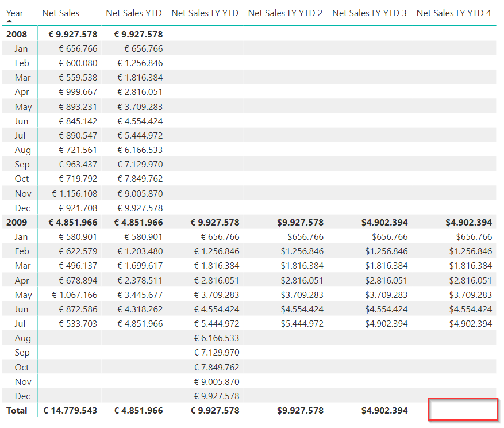Select the 2008 year row header
The image size is (504, 428).
pyautogui.click(x=17, y=35)
